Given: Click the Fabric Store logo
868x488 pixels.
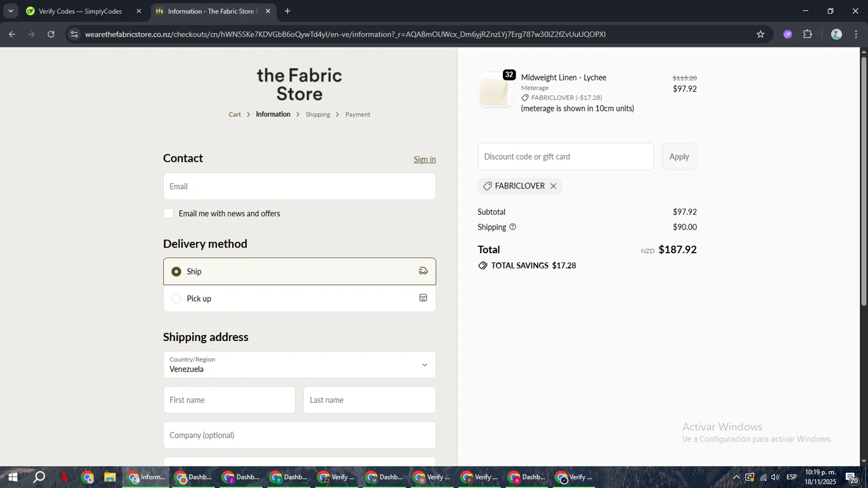Looking at the screenshot, I should [x=299, y=84].
